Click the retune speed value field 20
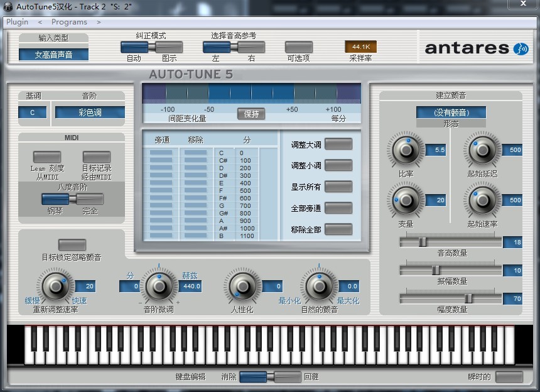The width and height of the screenshot is (540, 392). pos(85,286)
